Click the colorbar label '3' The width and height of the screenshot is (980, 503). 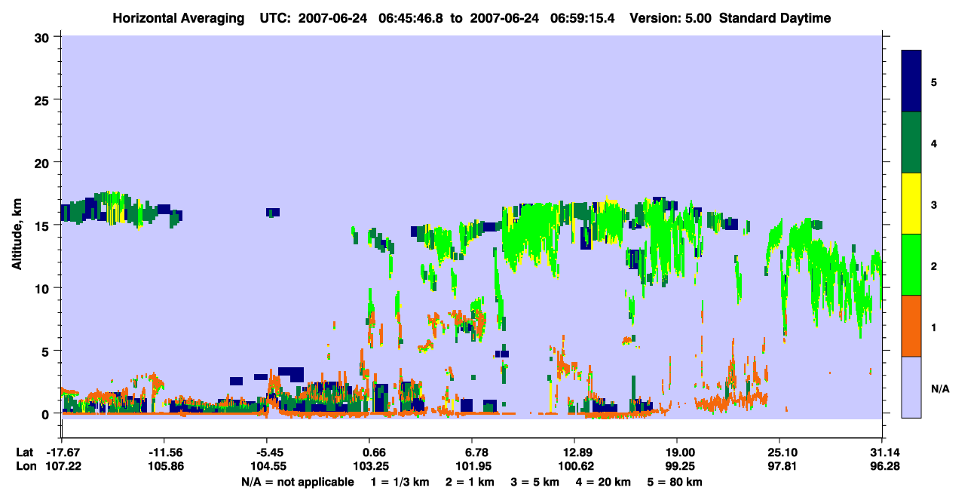tap(934, 204)
